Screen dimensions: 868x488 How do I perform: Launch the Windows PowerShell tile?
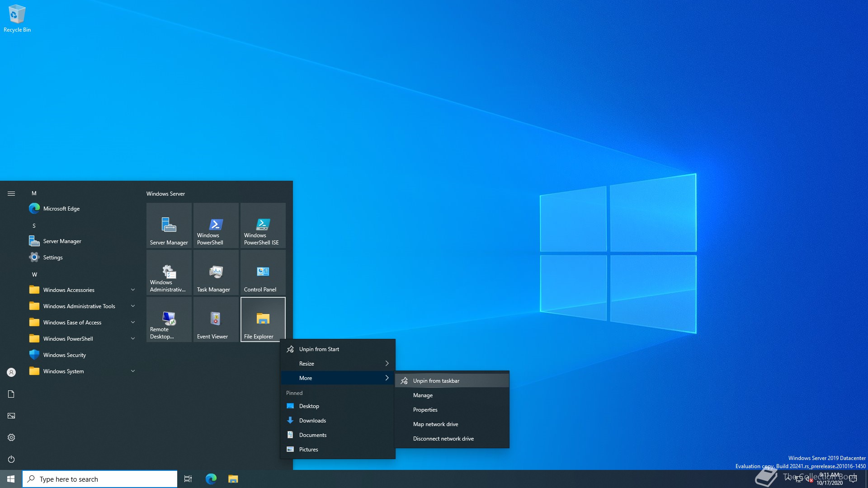point(216,225)
